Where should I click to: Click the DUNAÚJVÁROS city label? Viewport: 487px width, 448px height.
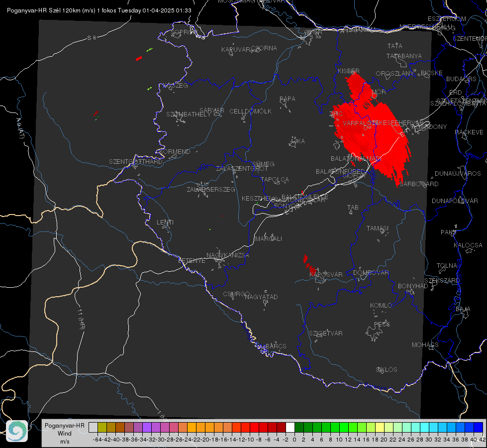click(x=458, y=174)
